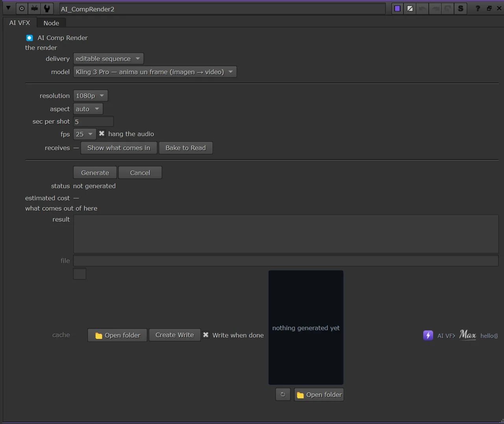Toggle the Write when done checkbox
The height and width of the screenshot is (424, 504).
click(206, 335)
